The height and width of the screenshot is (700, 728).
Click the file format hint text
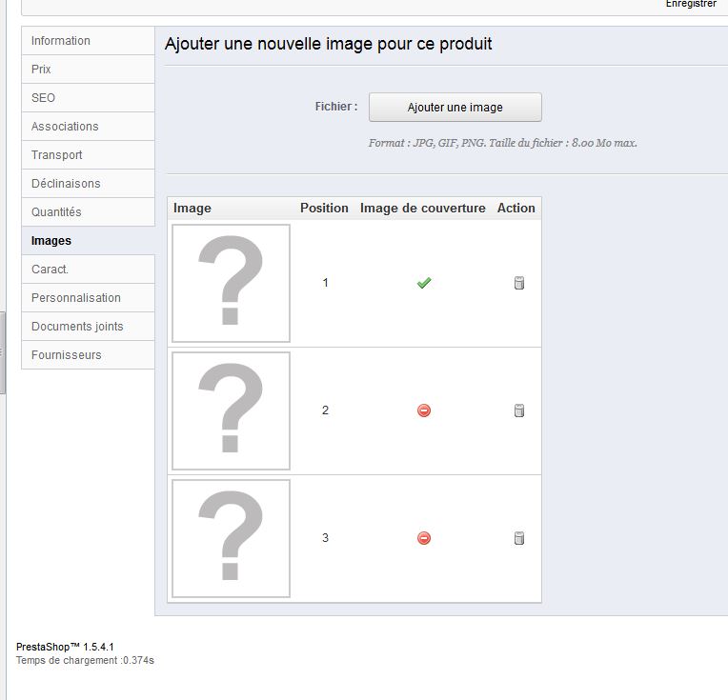click(503, 143)
